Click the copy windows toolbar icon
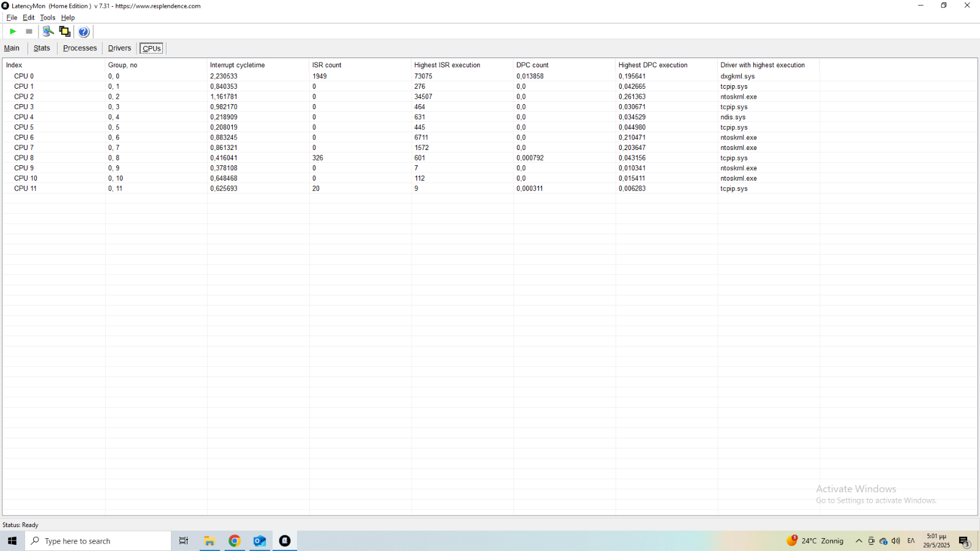 click(64, 31)
